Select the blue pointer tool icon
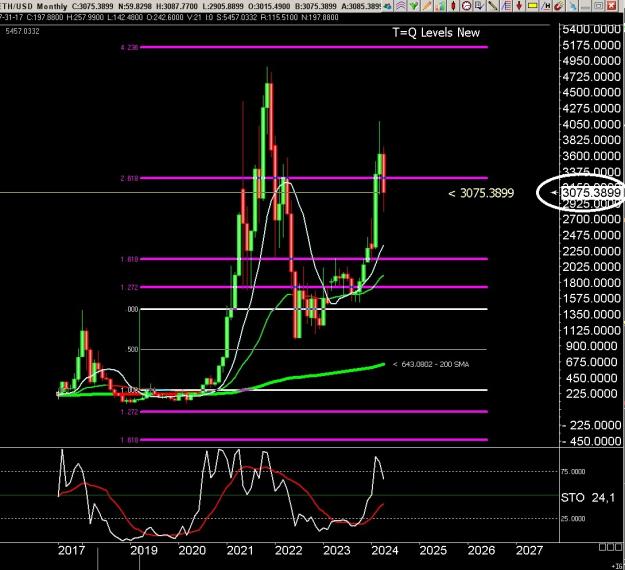 572,6
